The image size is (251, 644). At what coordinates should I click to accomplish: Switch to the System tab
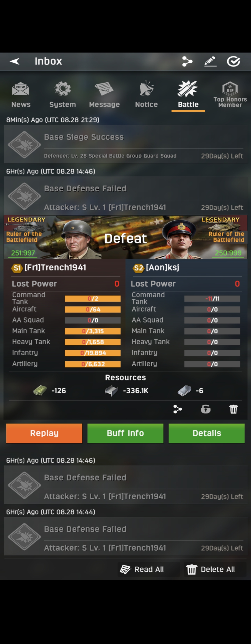click(62, 95)
